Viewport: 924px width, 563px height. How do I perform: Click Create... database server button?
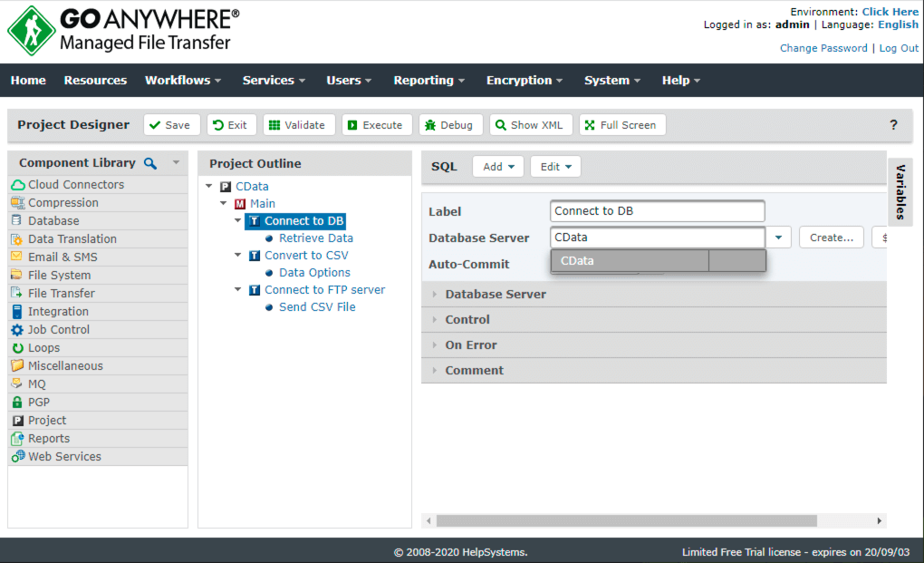click(832, 238)
